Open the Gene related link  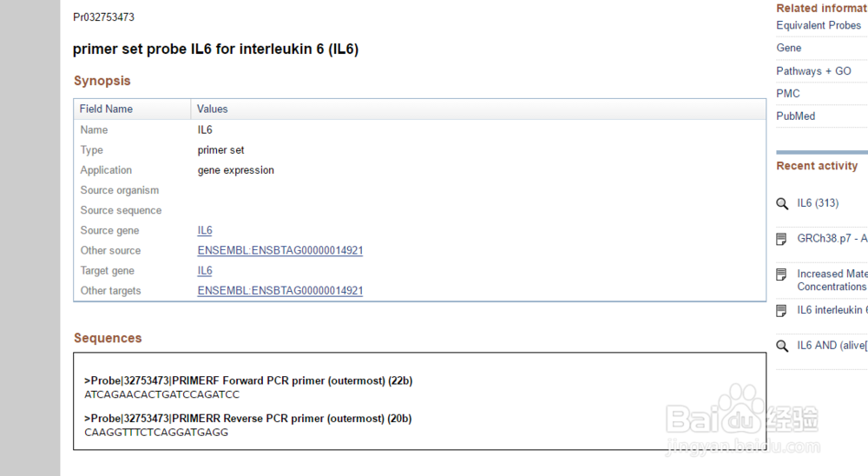(x=788, y=49)
